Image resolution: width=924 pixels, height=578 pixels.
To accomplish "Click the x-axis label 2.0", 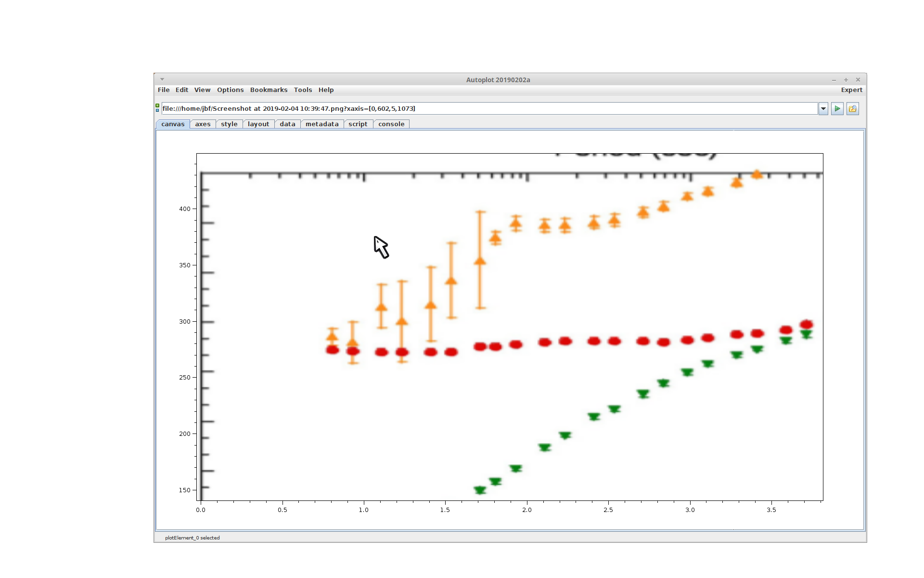I will [x=527, y=510].
